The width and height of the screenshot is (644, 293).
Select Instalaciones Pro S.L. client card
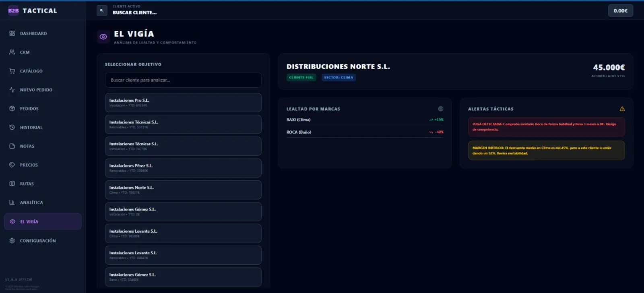[x=183, y=103]
